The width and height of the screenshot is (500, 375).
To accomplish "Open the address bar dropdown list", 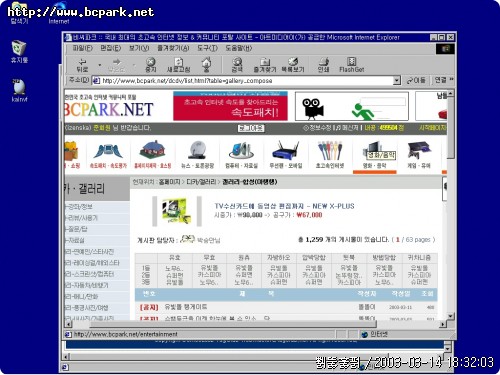I will [x=396, y=80].
